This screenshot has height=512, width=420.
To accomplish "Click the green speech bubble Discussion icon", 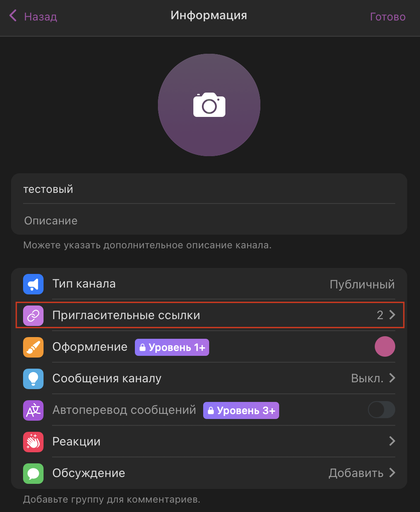I will click(x=33, y=473).
